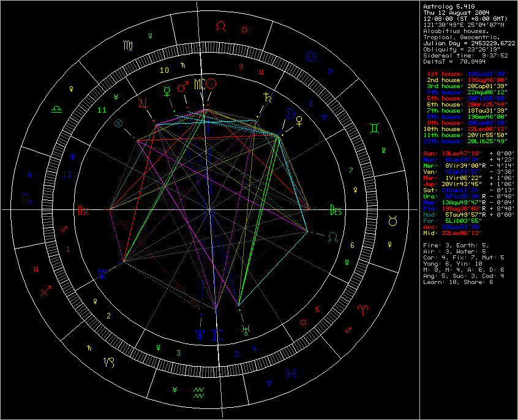Click the red Asc label on the horizon

tap(84, 210)
